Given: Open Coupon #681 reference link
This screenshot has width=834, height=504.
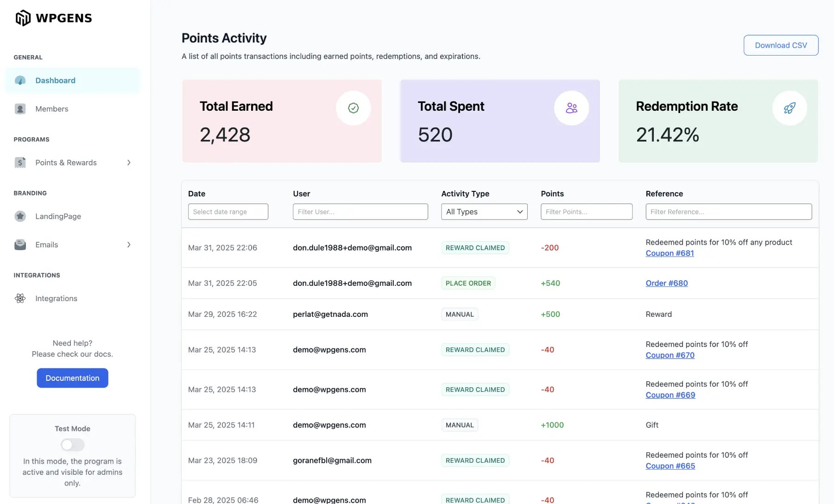Looking at the screenshot, I should point(669,253).
